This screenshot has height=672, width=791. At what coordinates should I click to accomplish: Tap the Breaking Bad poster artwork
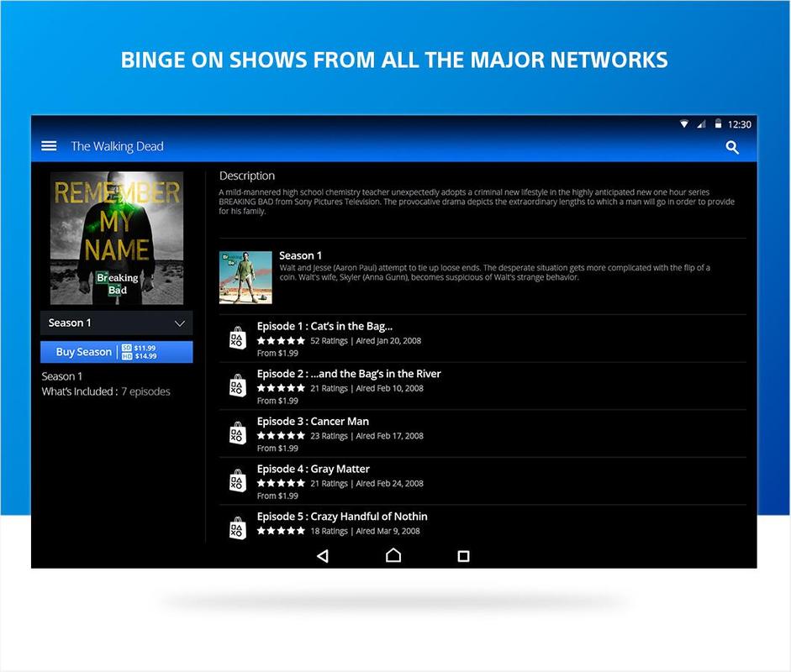pos(117,238)
